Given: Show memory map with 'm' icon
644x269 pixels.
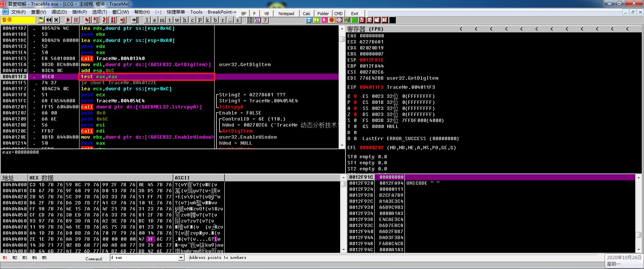Looking at the screenshot, I should (x=162, y=20).
